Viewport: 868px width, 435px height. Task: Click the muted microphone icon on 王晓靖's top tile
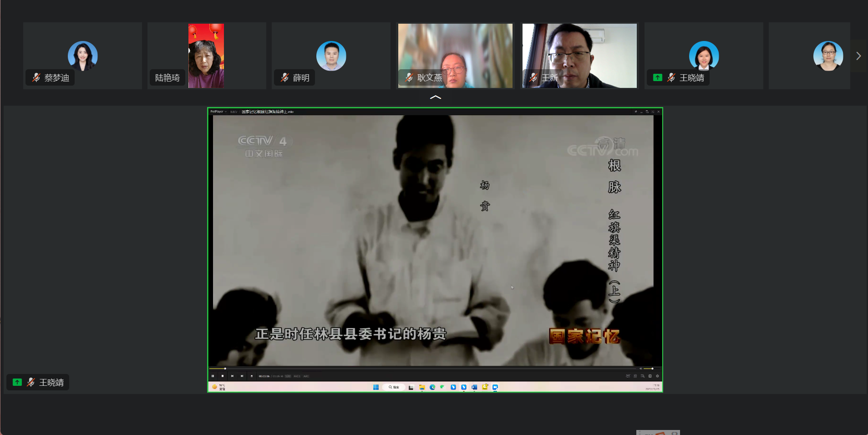coord(671,78)
